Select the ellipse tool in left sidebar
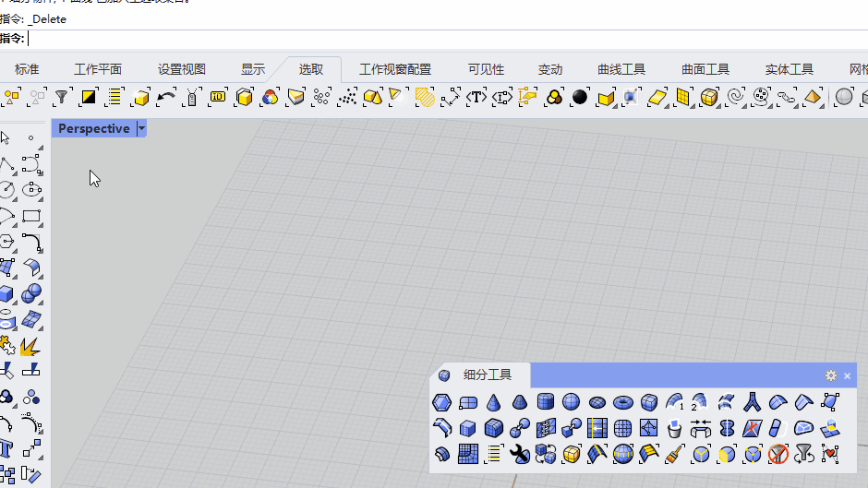Image resolution: width=868 pixels, height=488 pixels. click(x=31, y=190)
